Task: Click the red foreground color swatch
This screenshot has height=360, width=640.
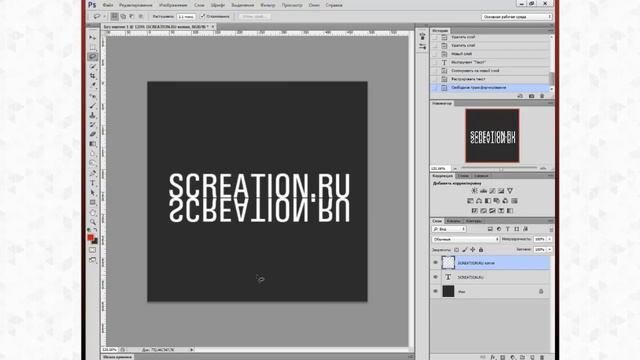Action: (x=91, y=238)
